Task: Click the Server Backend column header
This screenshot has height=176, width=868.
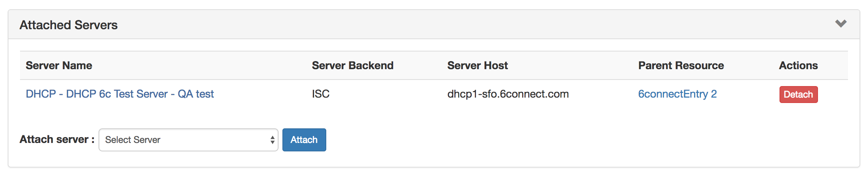Action: pos(352,66)
